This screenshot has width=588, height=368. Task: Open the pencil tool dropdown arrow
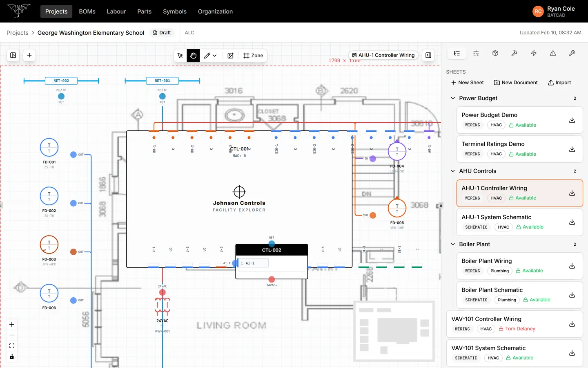click(x=215, y=56)
